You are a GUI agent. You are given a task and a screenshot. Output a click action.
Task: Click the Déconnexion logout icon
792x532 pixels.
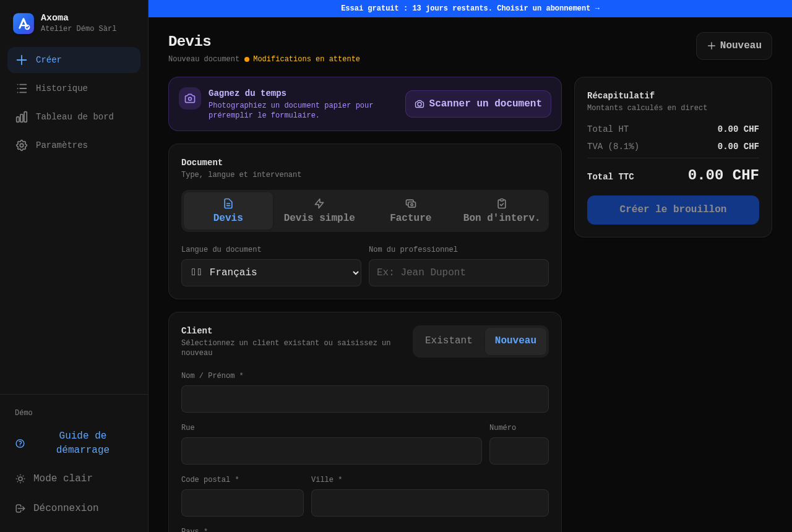20,508
